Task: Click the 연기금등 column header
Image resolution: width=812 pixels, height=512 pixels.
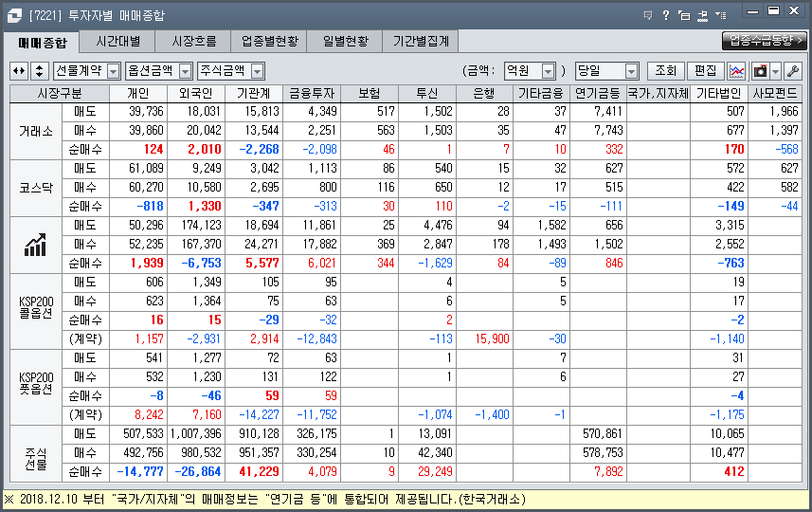Action: pyautogui.click(x=598, y=94)
